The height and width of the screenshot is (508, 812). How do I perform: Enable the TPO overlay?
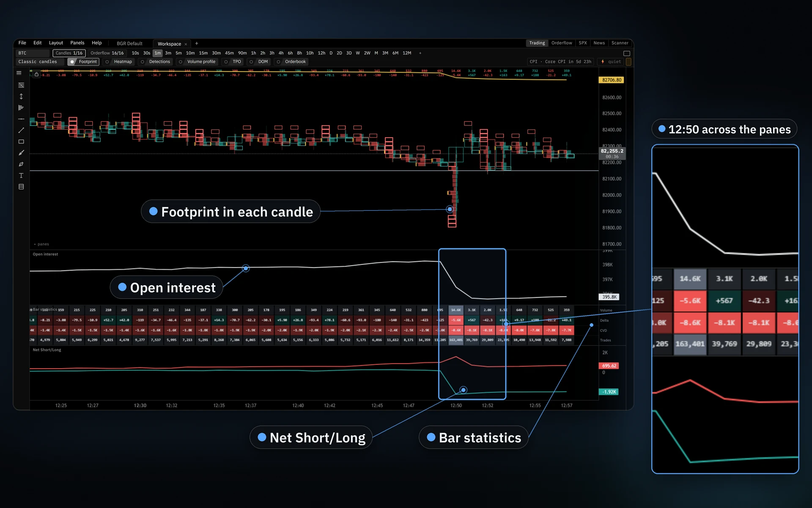(233, 62)
